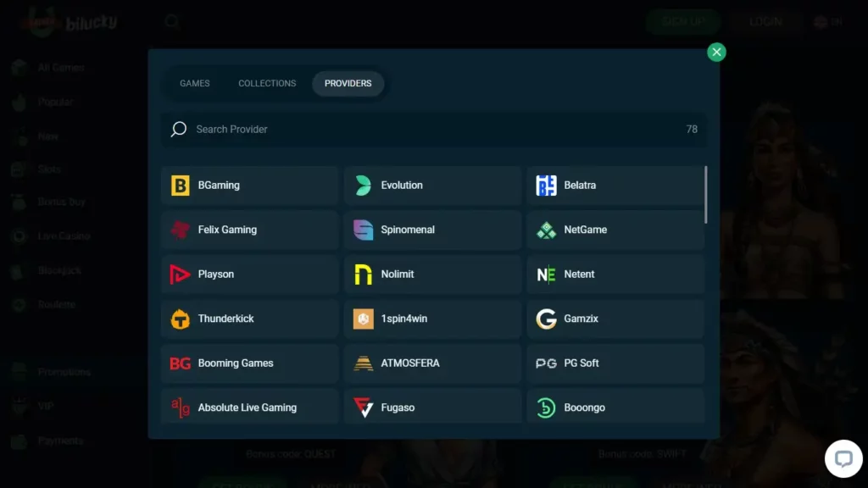
Task: Click the Felix Gaming logo icon
Action: (x=180, y=230)
